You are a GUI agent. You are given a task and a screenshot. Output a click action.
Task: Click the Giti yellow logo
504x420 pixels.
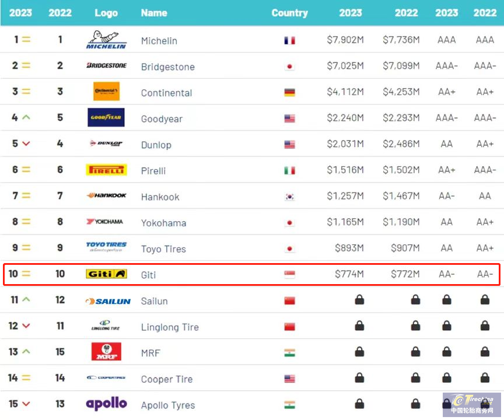(106, 274)
